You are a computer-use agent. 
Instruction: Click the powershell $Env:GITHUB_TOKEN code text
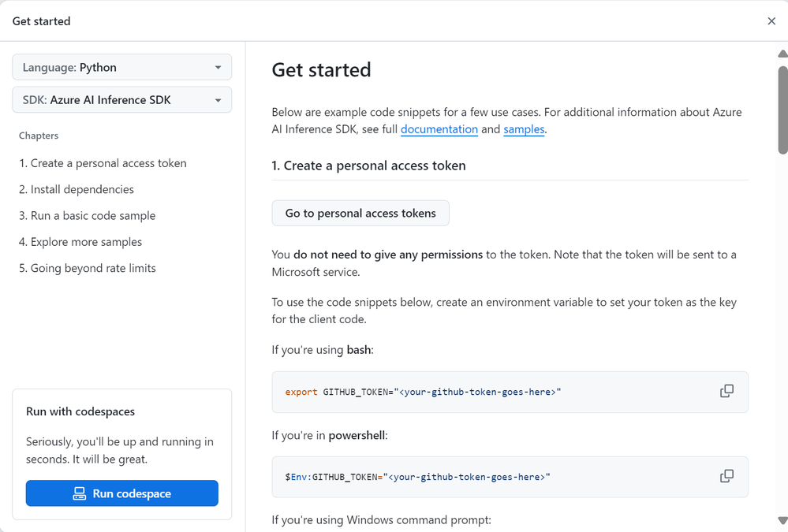click(x=417, y=477)
